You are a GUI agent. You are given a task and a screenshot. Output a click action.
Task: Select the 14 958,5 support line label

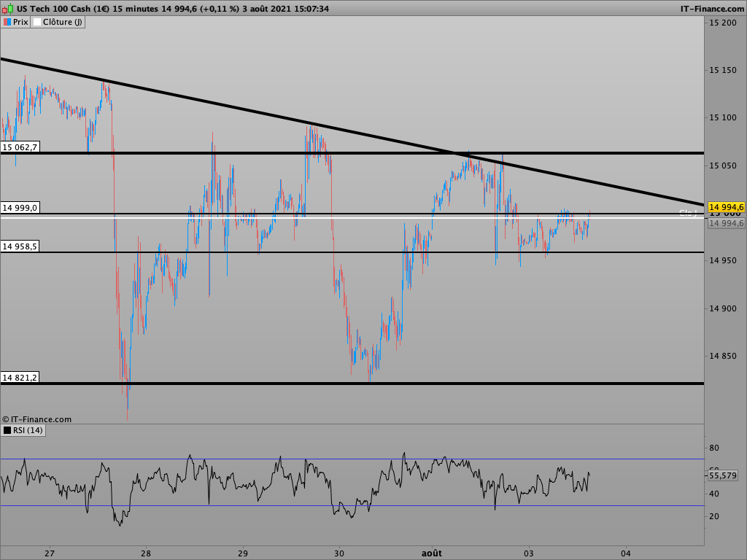(x=20, y=246)
